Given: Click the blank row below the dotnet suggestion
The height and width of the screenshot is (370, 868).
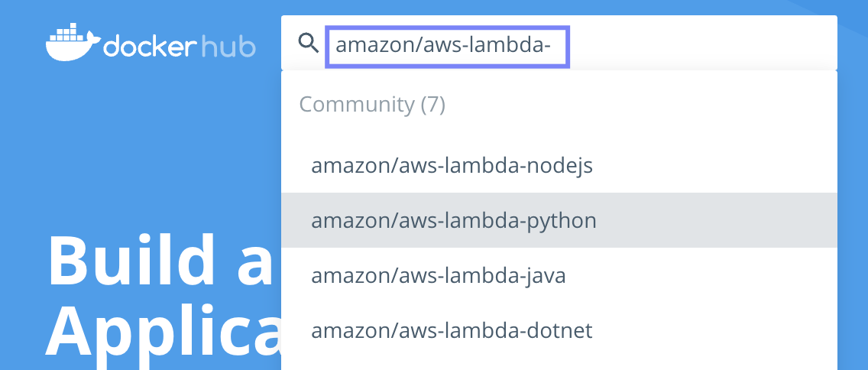Looking at the screenshot, I should tap(559, 364).
